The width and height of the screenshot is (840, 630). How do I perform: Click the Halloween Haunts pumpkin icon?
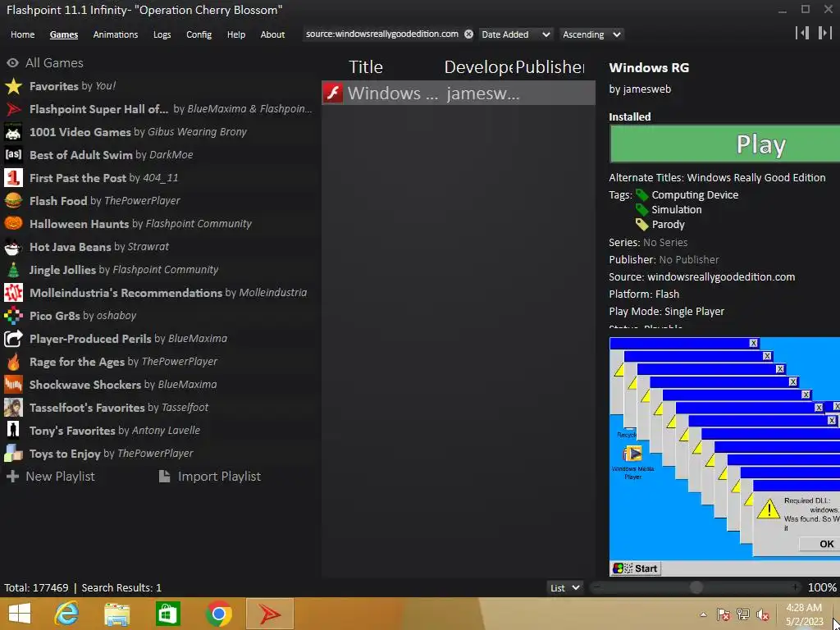tap(13, 224)
